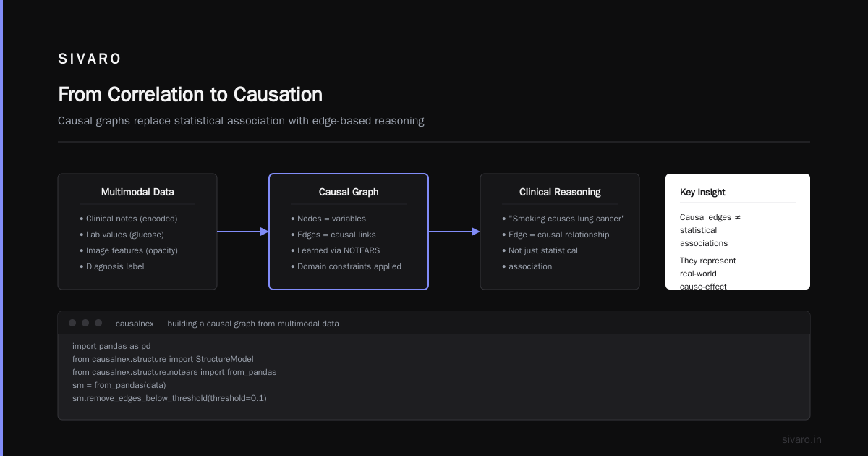The image size is (868, 456).
Task: Click the second dot in the code window header
Action: pyautogui.click(x=85, y=323)
